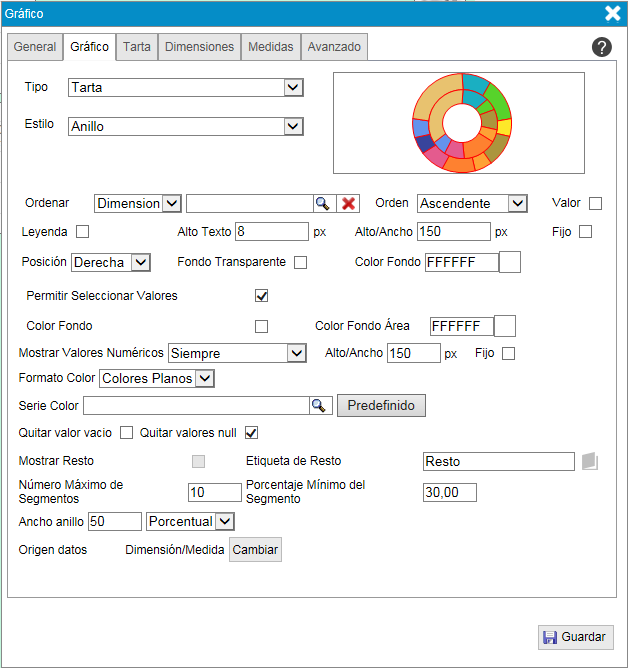Viewport: 628px width, 668px height.
Task: Uncheck Quitar valores null checkbox
Action: tap(252, 433)
